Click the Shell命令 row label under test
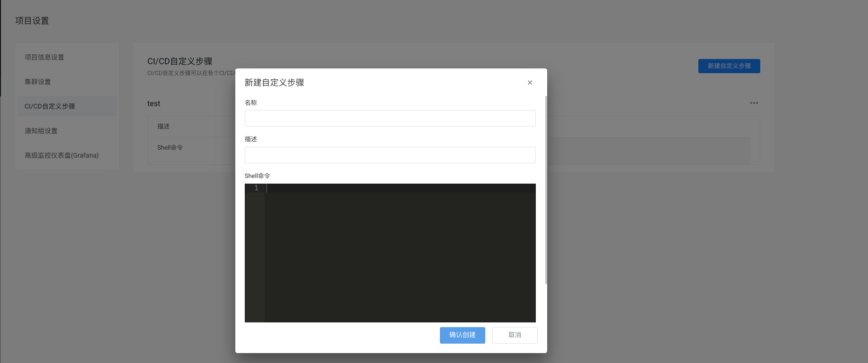The height and width of the screenshot is (363, 868). click(x=170, y=148)
